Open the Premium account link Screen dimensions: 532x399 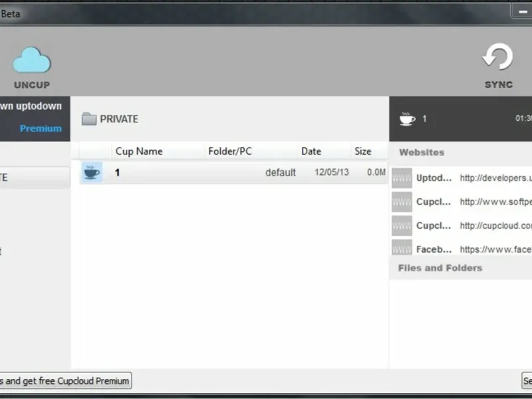click(x=41, y=128)
